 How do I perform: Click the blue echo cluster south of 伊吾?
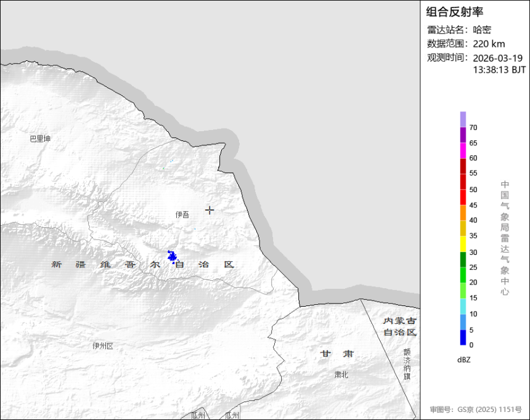click(173, 257)
